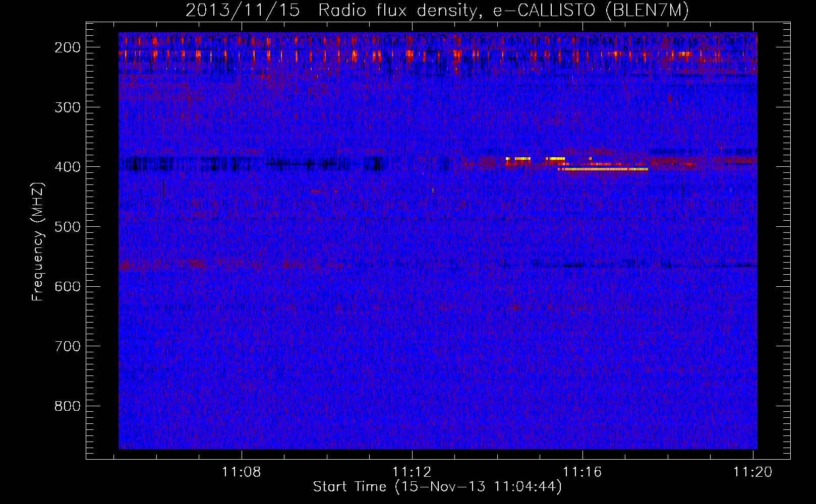The height and width of the screenshot is (504, 816).
Task: Click the 800 frequency tick label
Action: [68, 406]
